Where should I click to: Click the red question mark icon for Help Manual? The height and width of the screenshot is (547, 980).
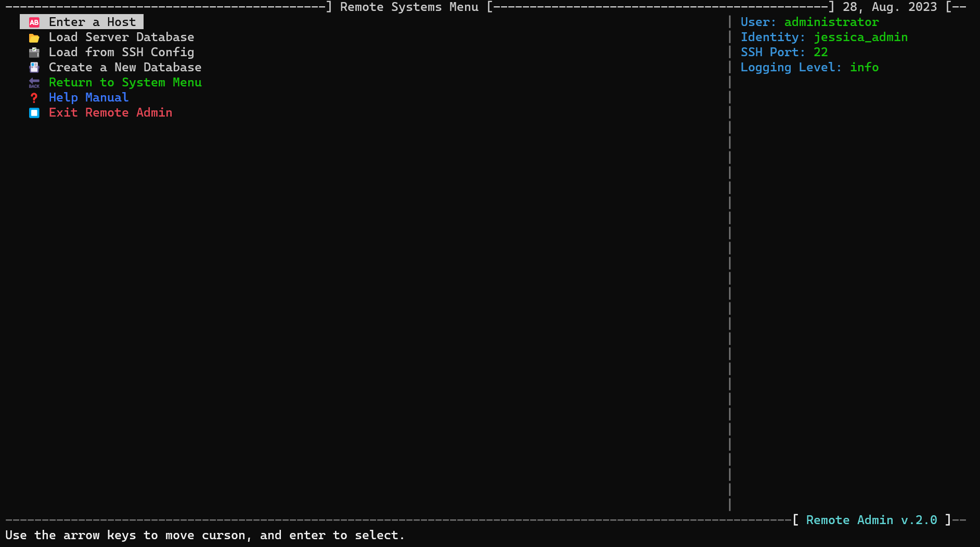click(34, 98)
